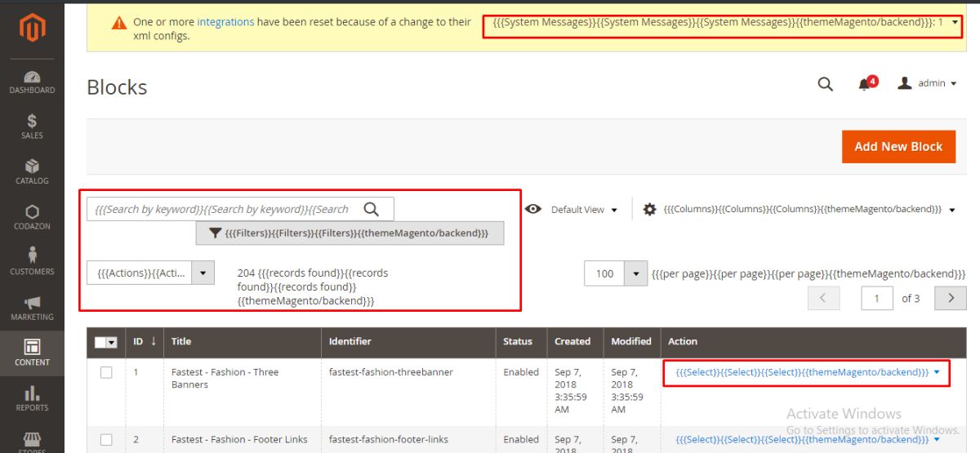Click the Add New Block button
The height and width of the screenshot is (453, 980).
click(898, 146)
